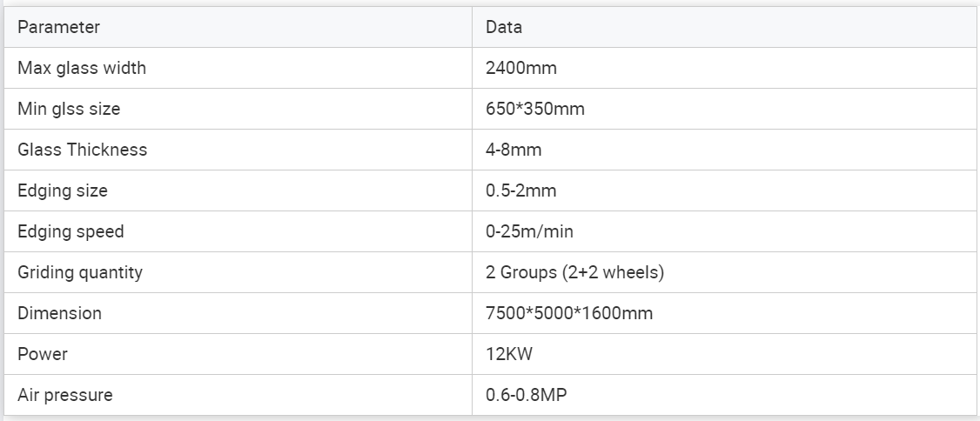Select the 0-25m/min speed value

click(x=529, y=231)
